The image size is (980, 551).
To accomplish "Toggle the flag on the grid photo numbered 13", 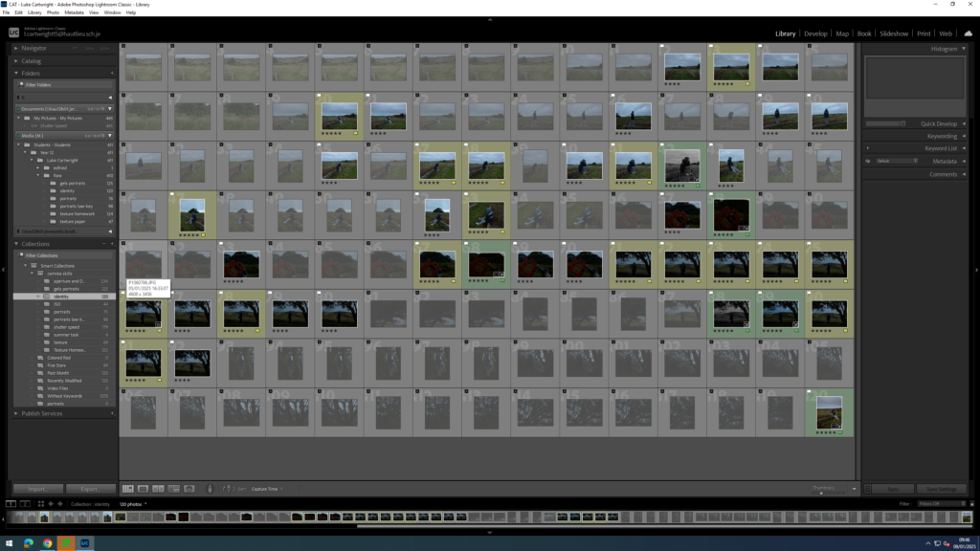I will [x=711, y=46].
